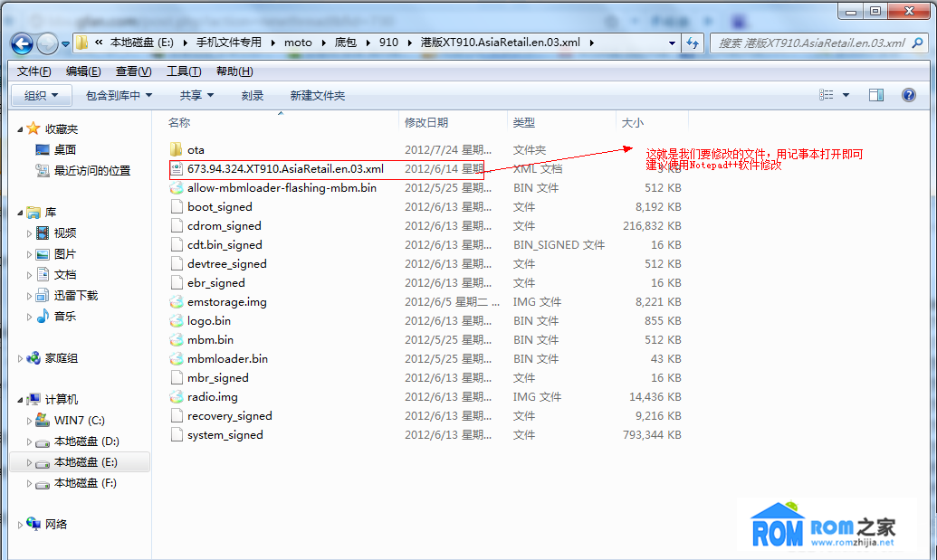Open 本地磁盘 (D:) in sidebar
Screen dimensions: 937x560
click(x=86, y=441)
